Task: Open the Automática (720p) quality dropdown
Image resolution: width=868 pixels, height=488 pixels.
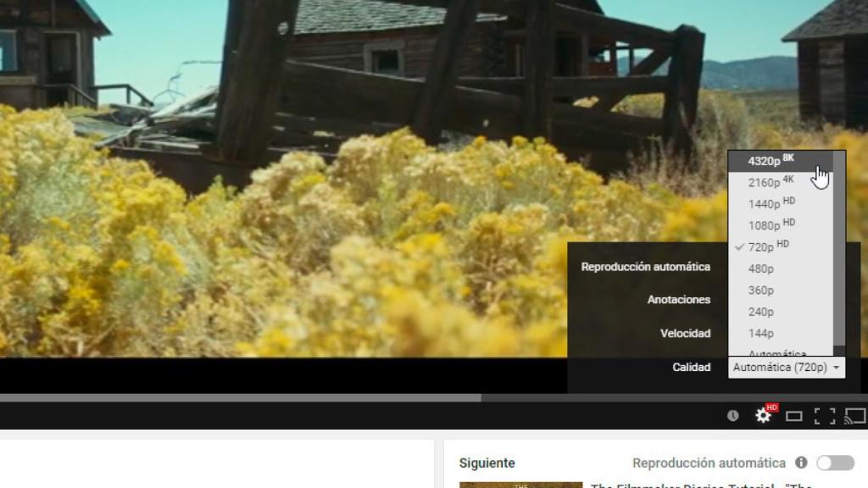Action: [x=785, y=367]
